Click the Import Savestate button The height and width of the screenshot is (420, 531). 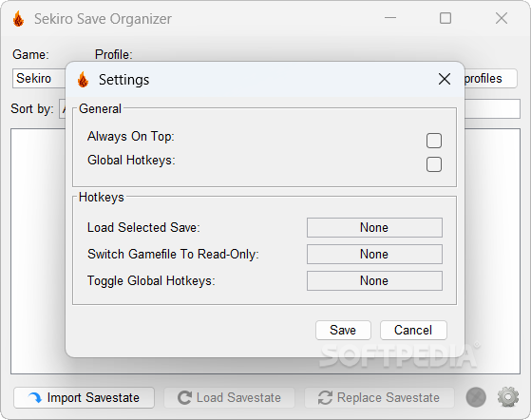pyautogui.click(x=84, y=397)
